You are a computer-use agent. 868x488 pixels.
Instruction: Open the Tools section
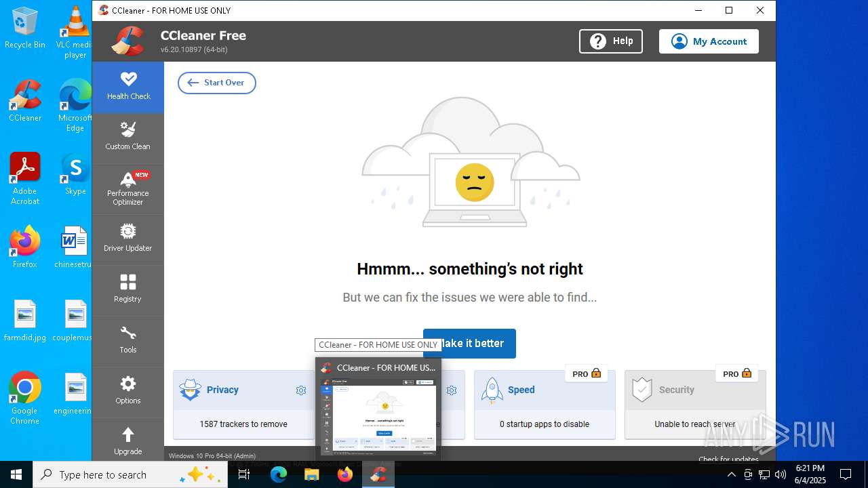(128, 341)
